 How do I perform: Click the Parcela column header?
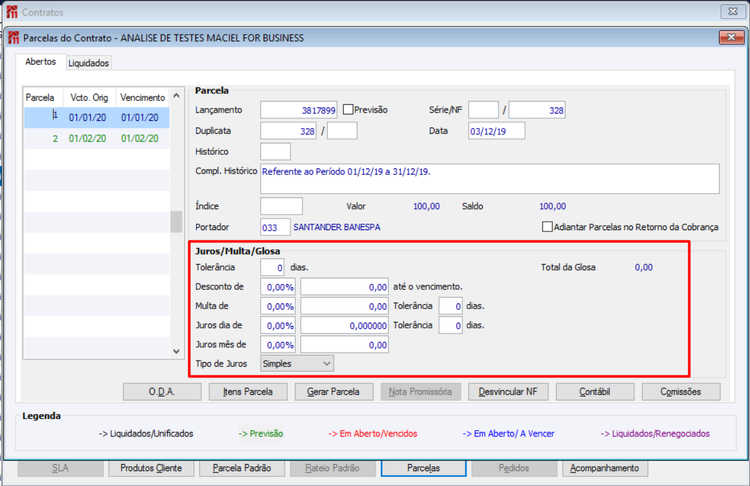40,98
